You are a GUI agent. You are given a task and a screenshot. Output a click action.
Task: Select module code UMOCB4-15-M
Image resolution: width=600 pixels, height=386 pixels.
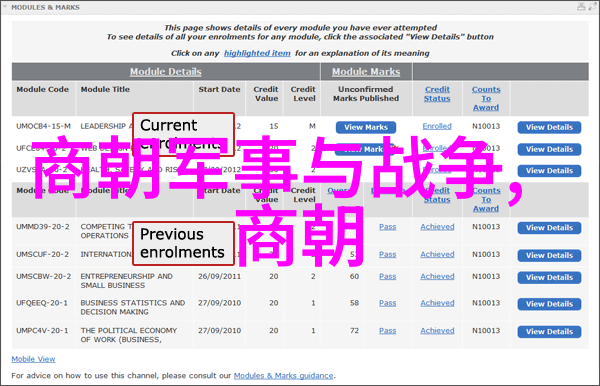43,126
